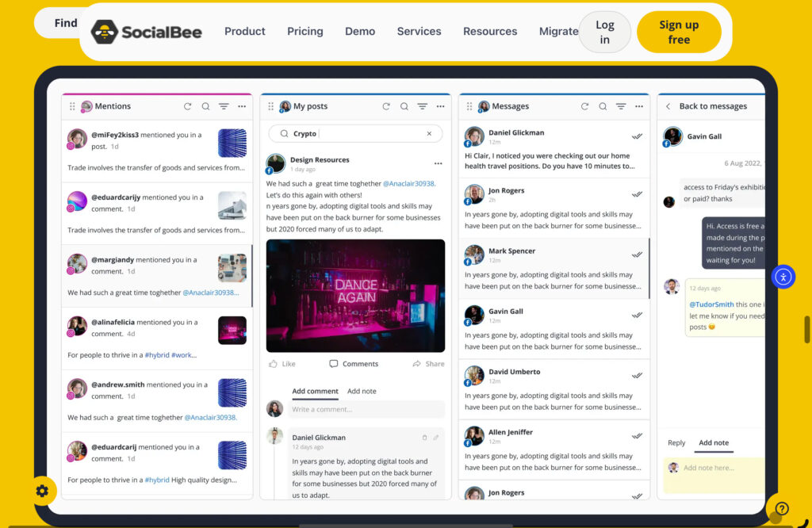This screenshot has width=812, height=528.
Task: Open more options menu in Mentions column
Action: [242, 106]
